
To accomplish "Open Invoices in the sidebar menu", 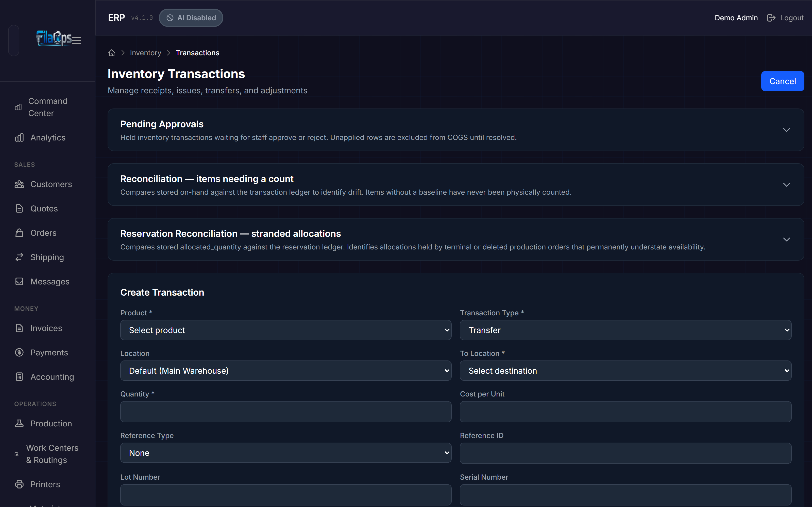I will (46, 328).
